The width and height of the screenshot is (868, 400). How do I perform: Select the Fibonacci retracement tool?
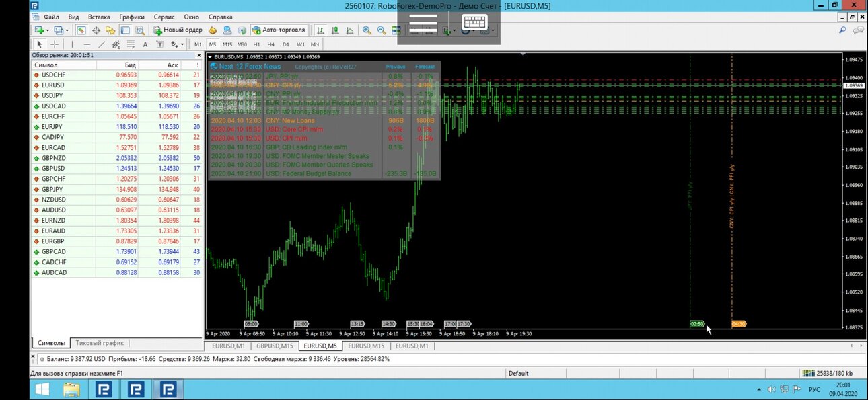pos(131,44)
